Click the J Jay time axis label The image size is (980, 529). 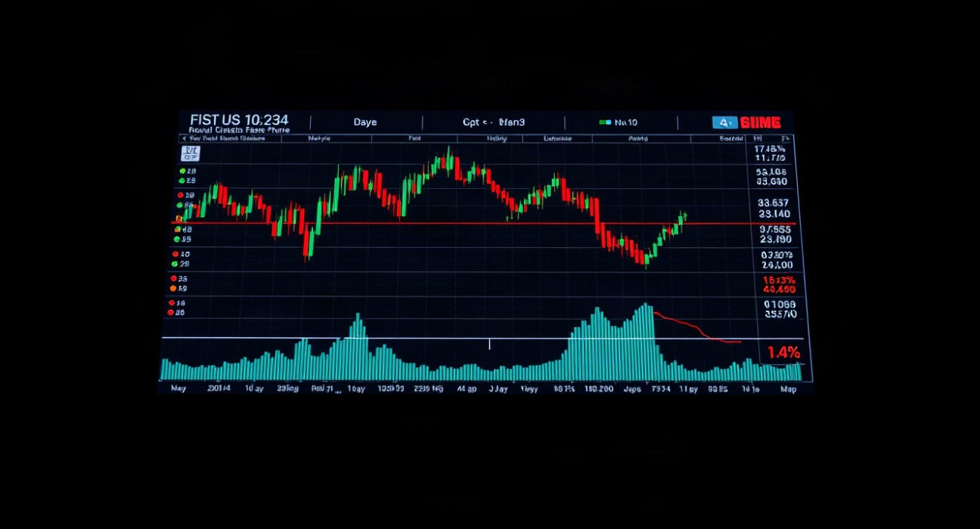point(498,389)
